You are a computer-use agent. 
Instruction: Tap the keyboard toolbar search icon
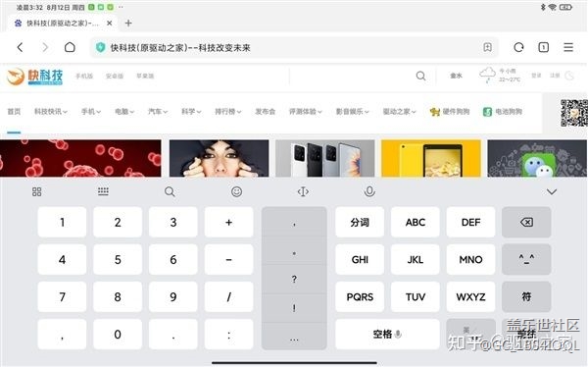pyautogui.click(x=170, y=192)
